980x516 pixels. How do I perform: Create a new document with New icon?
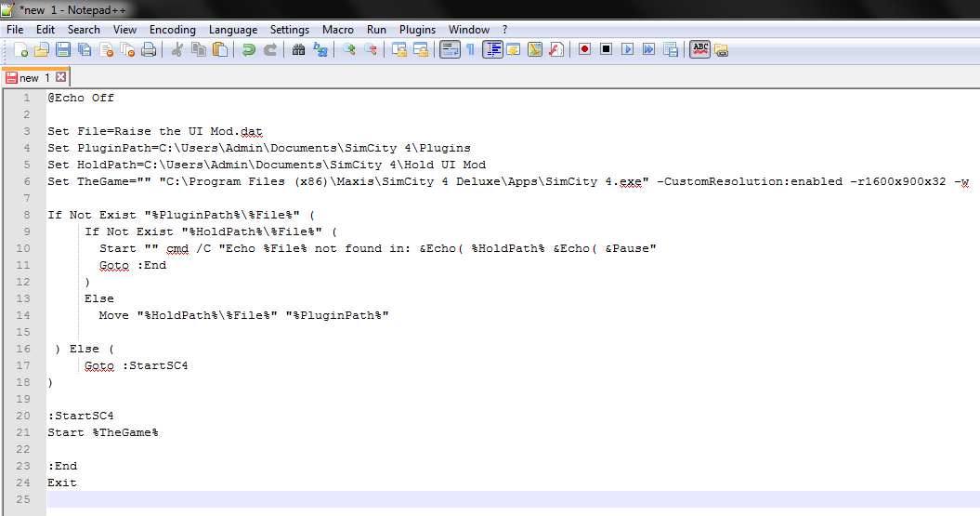click(x=20, y=49)
